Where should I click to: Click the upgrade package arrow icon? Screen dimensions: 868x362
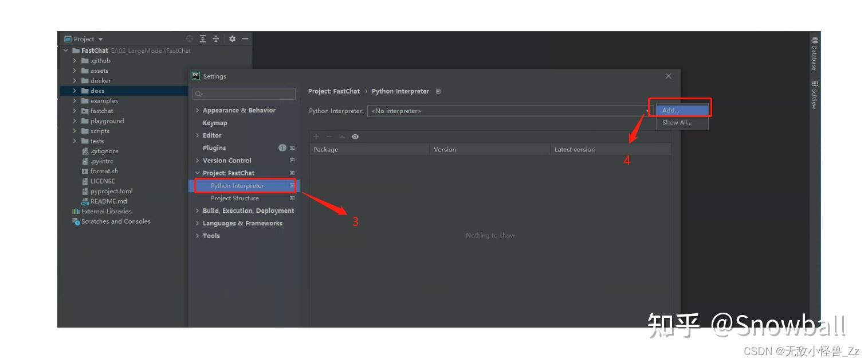(342, 137)
